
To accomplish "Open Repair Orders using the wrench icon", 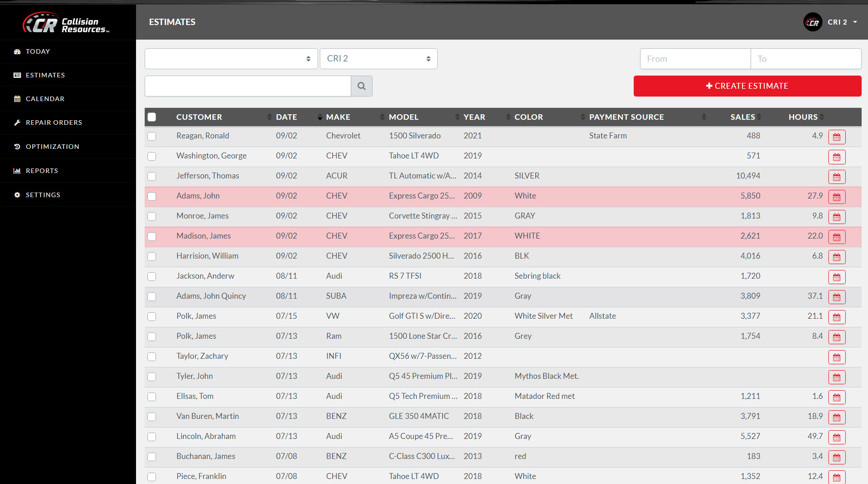I will [x=17, y=122].
